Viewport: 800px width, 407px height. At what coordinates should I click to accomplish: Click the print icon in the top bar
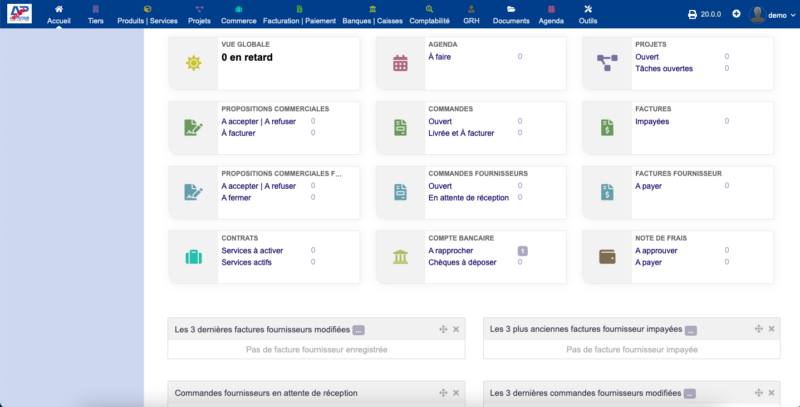tap(693, 14)
